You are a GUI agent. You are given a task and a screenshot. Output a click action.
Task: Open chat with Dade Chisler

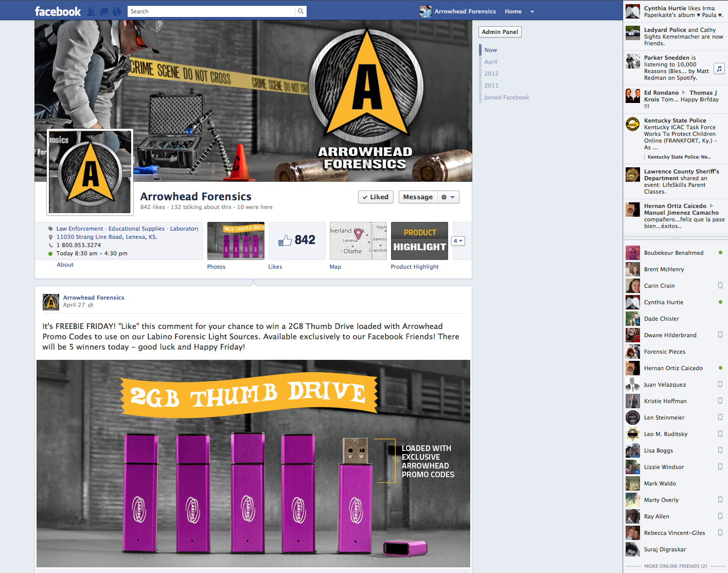[x=675, y=319]
